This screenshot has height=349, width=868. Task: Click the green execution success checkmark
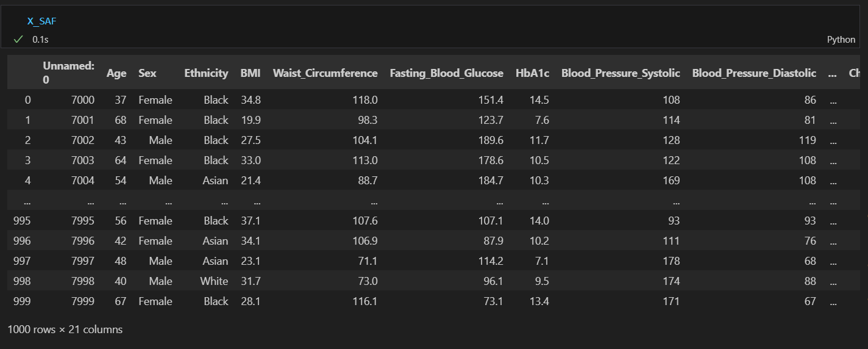tap(18, 39)
